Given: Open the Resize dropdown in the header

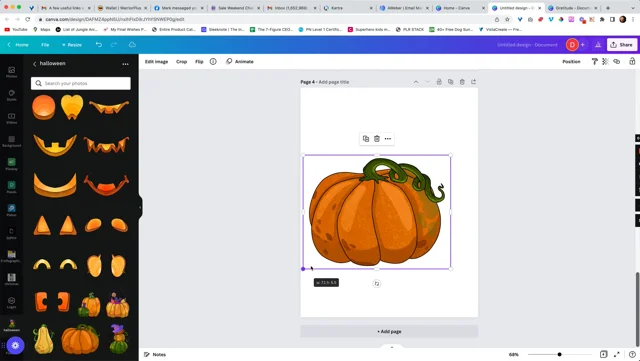Looking at the screenshot, I should click(x=72, y=45).
